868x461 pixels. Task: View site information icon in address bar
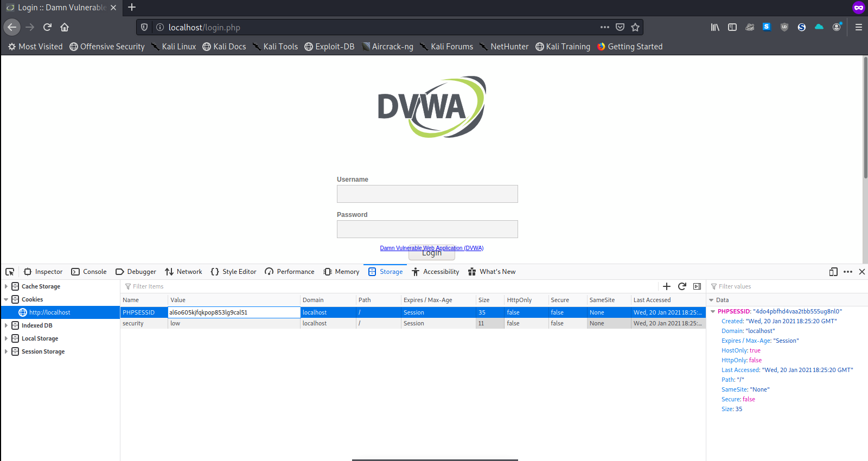pyautogui.click(x=160, y=27)
